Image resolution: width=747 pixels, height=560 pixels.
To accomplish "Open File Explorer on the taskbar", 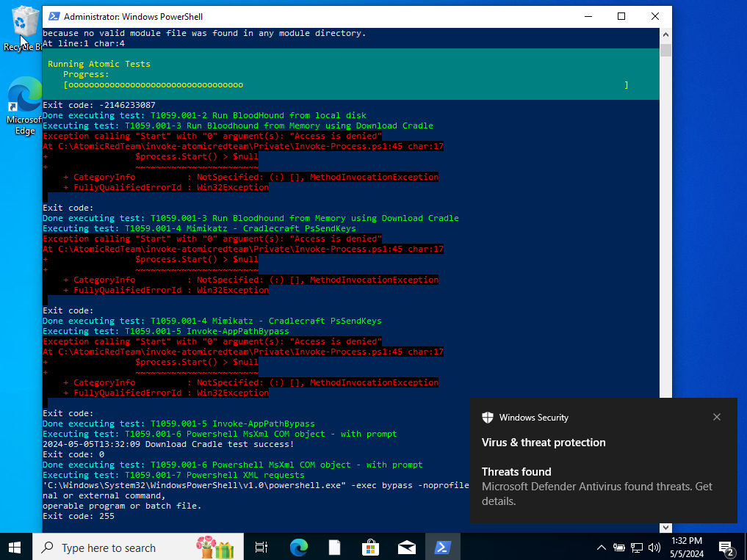I will [x=335, y=547].
